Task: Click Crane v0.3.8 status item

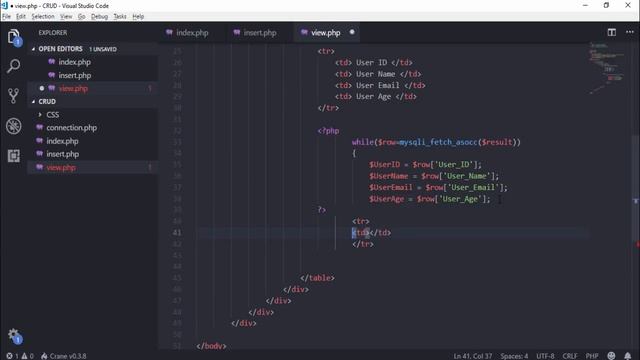Action: [x=64, y=356]
